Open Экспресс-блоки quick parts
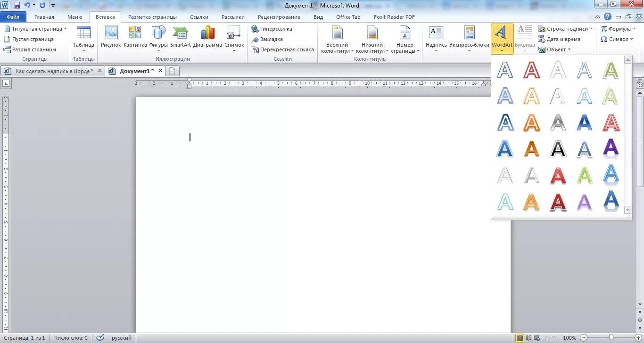Image resolution: width=644 pixels, height=343 pixels. click(469, 39)
